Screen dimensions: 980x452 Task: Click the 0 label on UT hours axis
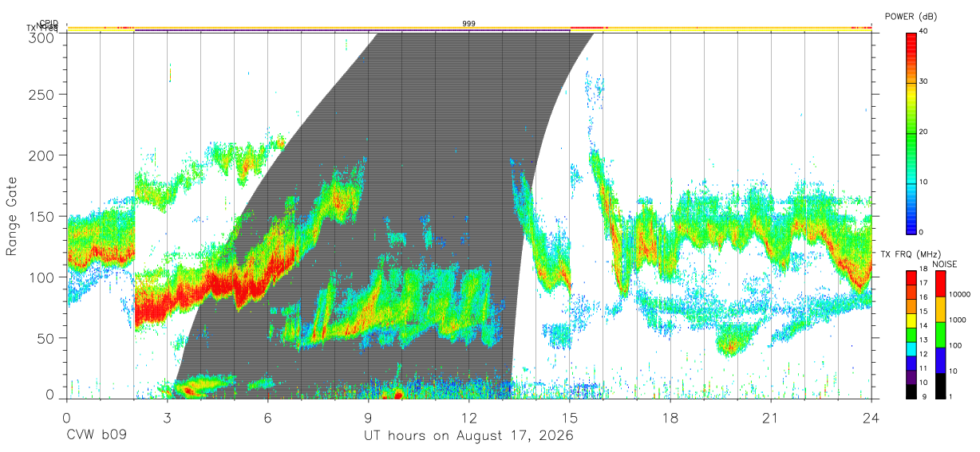[x=66, y=417]
